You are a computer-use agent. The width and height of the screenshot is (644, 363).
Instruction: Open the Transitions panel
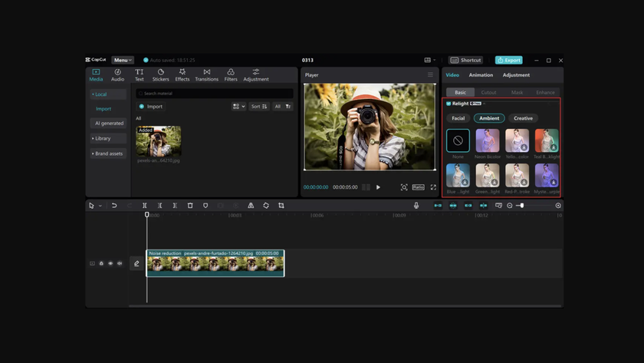[206, 74]
